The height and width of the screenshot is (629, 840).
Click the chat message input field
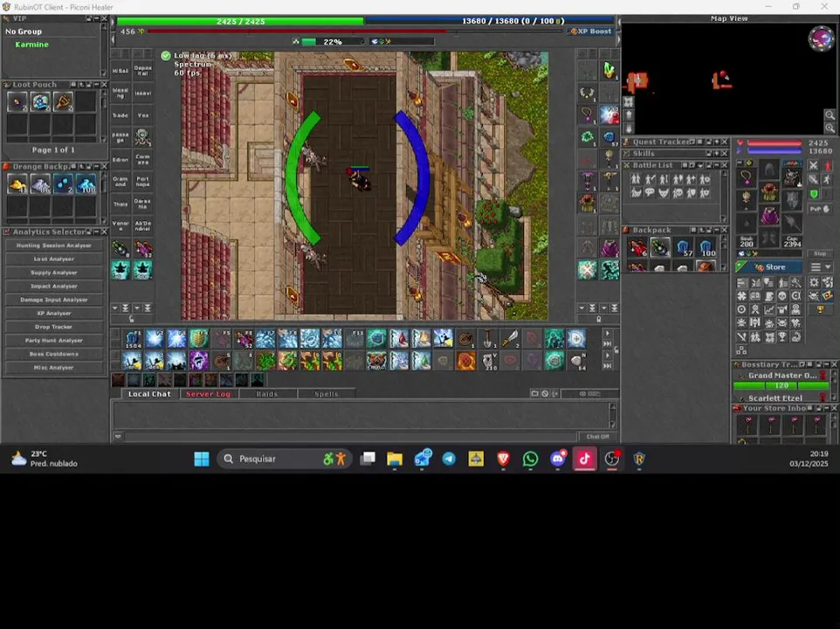point(351,437)
